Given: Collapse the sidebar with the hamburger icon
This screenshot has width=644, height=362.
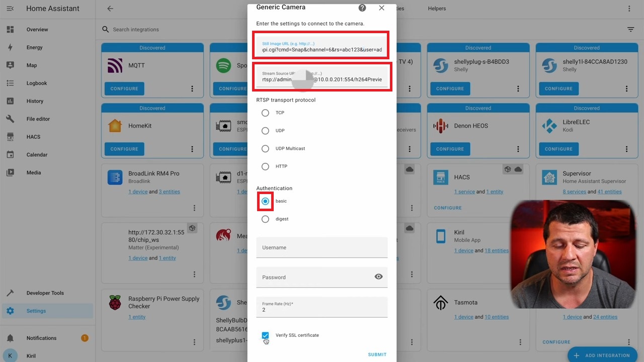Looking at the screenshot, I should 10,9.
